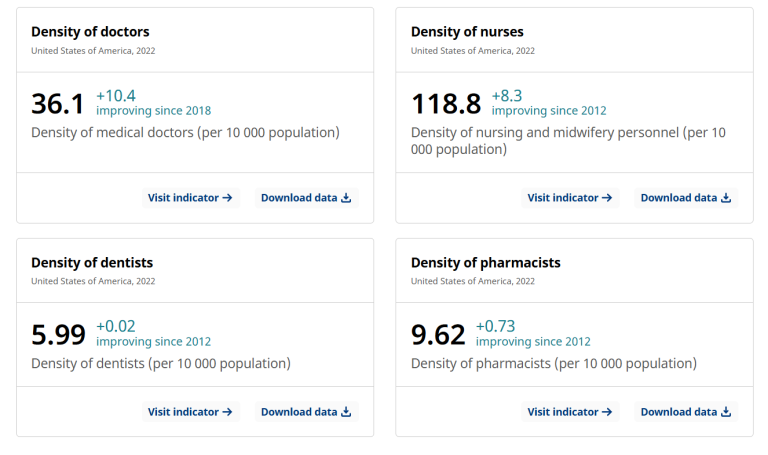Click the +0.73 change figure for pharmacists
Viewport: 768px width, 455px height.
click(496, 326)
